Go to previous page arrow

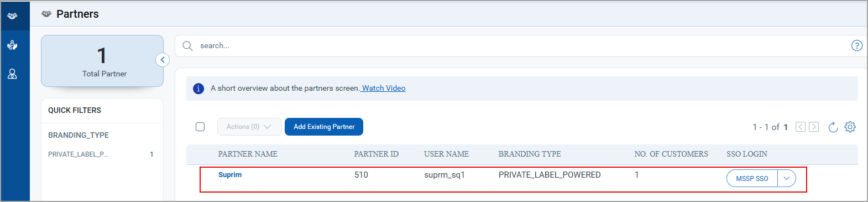pos(801,127)
